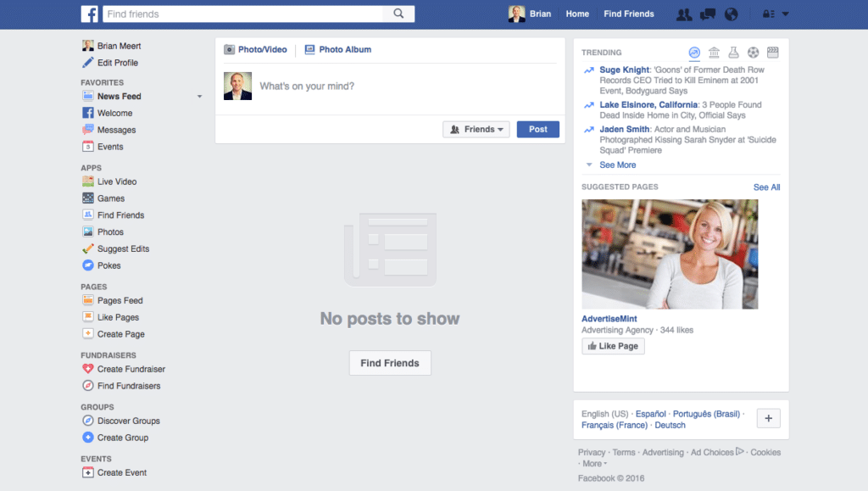Select Politics trending icon
Image resolution: width=868 pixels, height=491 pixels.
pos(714,53)
